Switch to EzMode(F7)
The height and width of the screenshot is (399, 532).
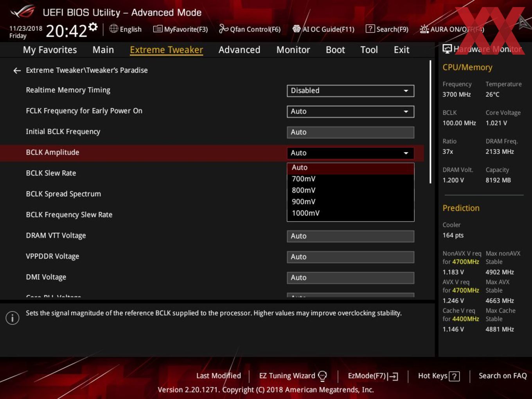point(373,376)
